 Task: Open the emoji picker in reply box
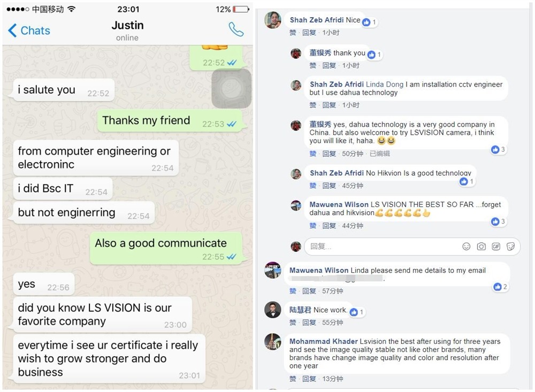[466, 247]
